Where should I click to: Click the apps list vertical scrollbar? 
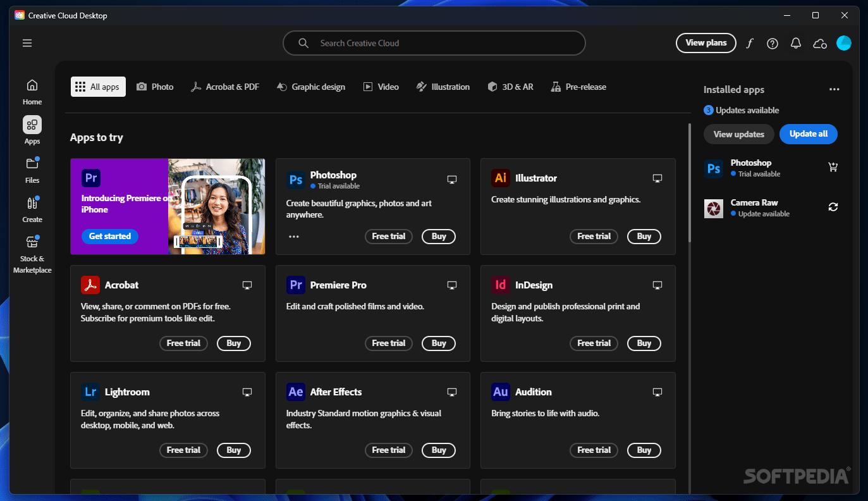[x=690, y=183]
